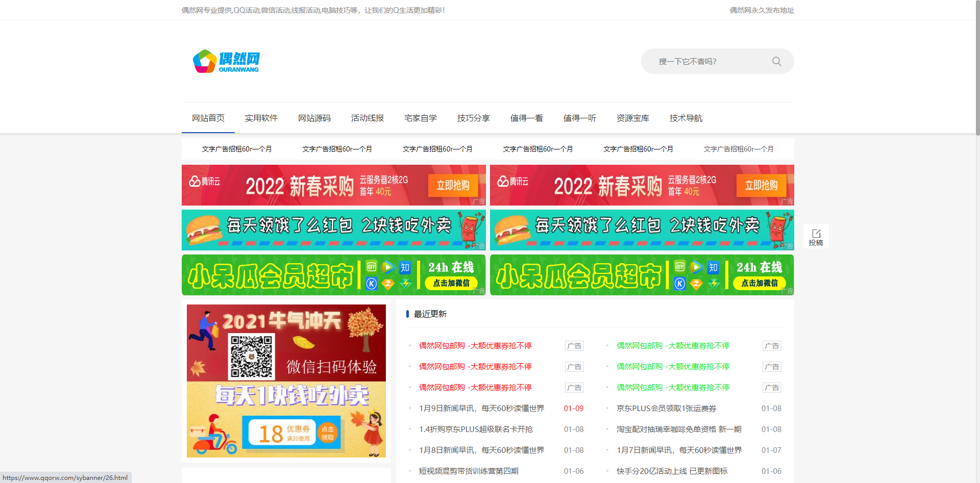This screenshot has width=980, height=483.
Task: Click the 01-09 date text
Action: [574, 409]
